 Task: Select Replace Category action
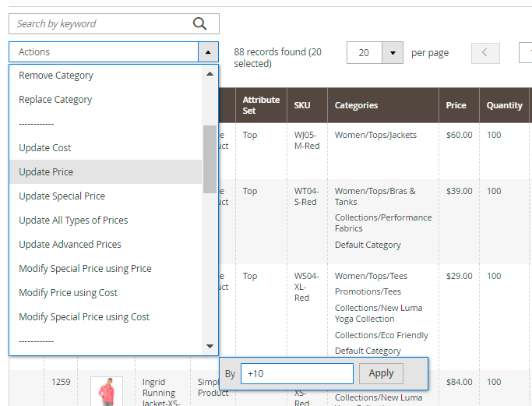[55, 100]
